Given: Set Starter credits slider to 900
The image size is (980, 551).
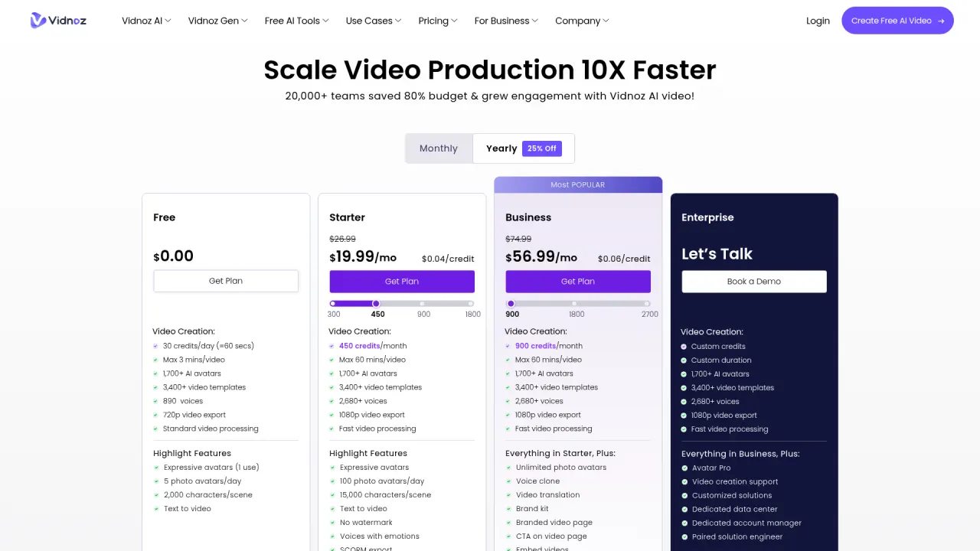Looking at the screenshot, I should point(423,304).
